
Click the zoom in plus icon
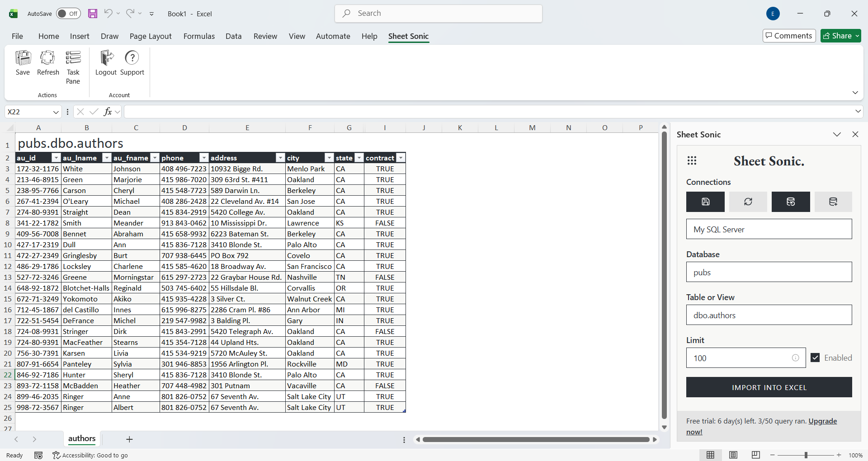839,455
